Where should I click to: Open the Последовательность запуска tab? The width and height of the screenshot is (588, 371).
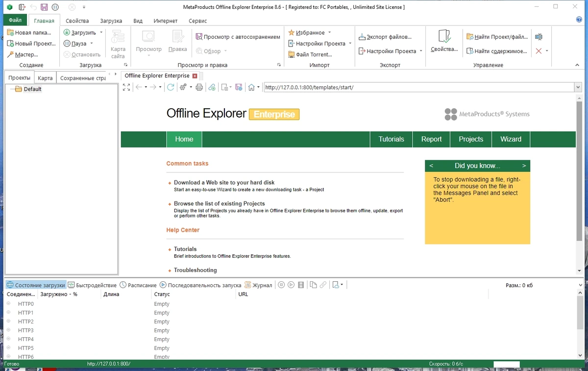pos(200,285)
